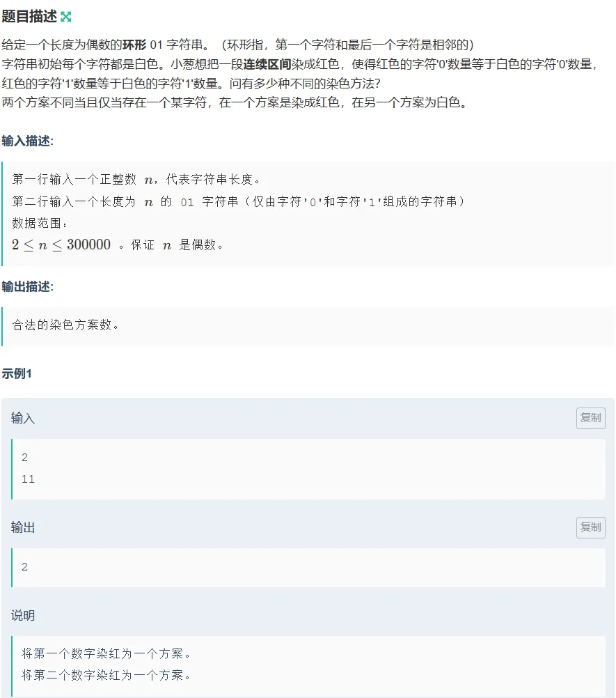Click the 输出 label in the example
The width and height of the screenshot is (616, 698).
(x=23, y=528)
